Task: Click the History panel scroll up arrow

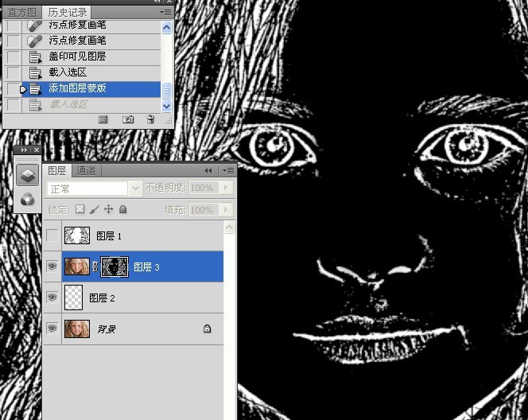Action: [x=166, y=27]
